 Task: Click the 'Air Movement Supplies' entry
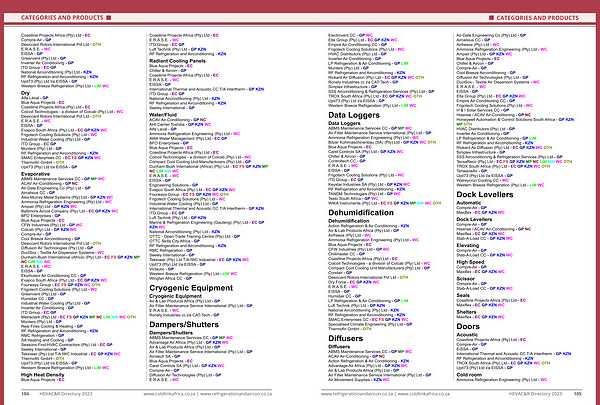359,380
